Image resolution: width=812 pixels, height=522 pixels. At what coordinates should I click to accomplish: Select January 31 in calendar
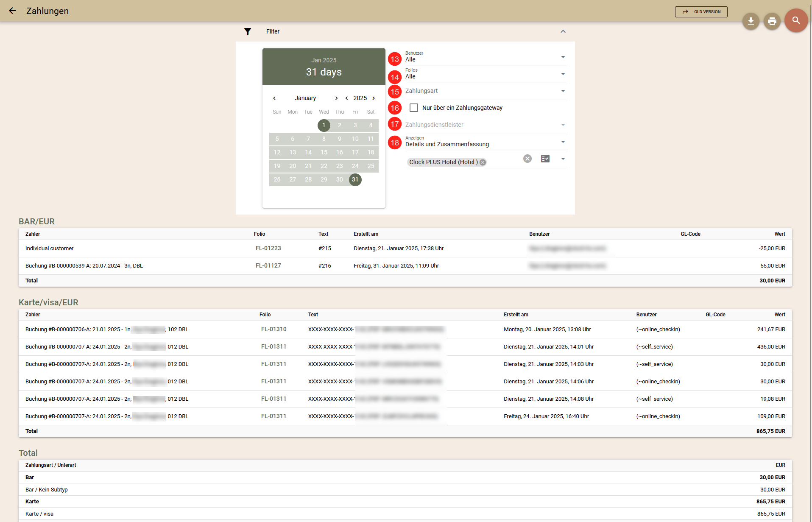(x=355, y=179)
